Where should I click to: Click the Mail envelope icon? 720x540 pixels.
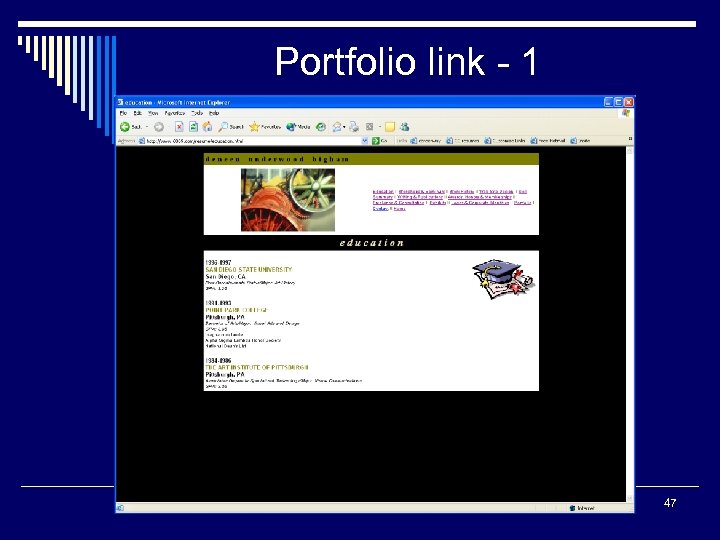click(337, 127)
